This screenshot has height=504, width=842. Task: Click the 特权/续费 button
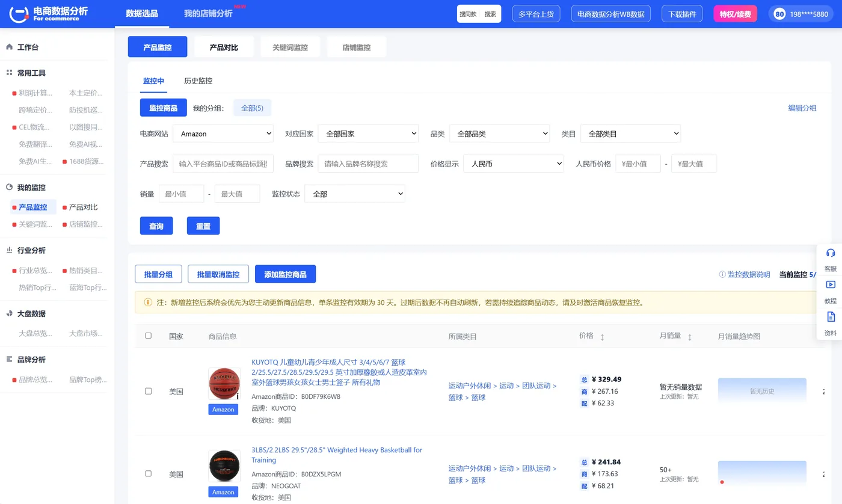[x=736, y=14]
